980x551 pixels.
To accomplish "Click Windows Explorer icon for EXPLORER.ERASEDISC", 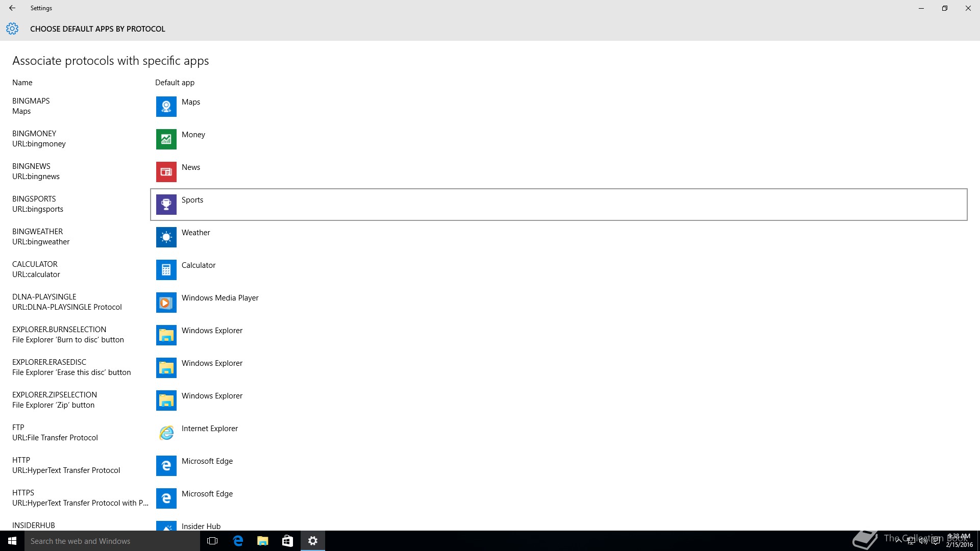I will 166,368.
